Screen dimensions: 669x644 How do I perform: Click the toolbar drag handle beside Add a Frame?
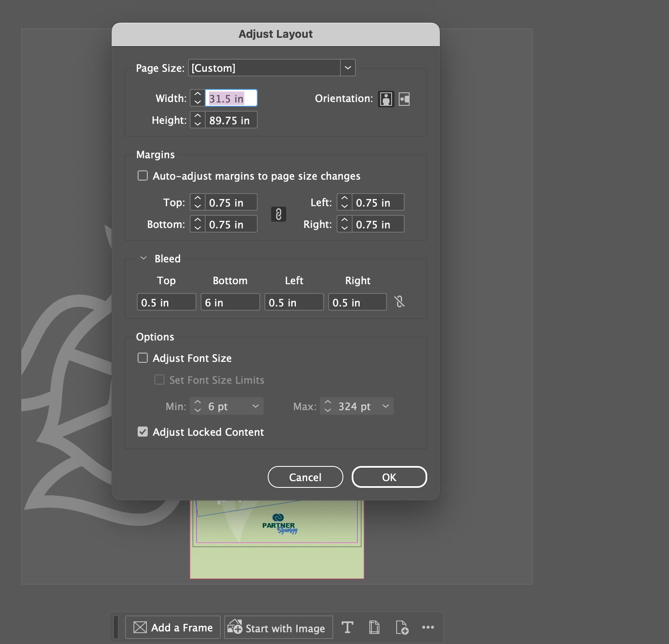tap(116, 627)
